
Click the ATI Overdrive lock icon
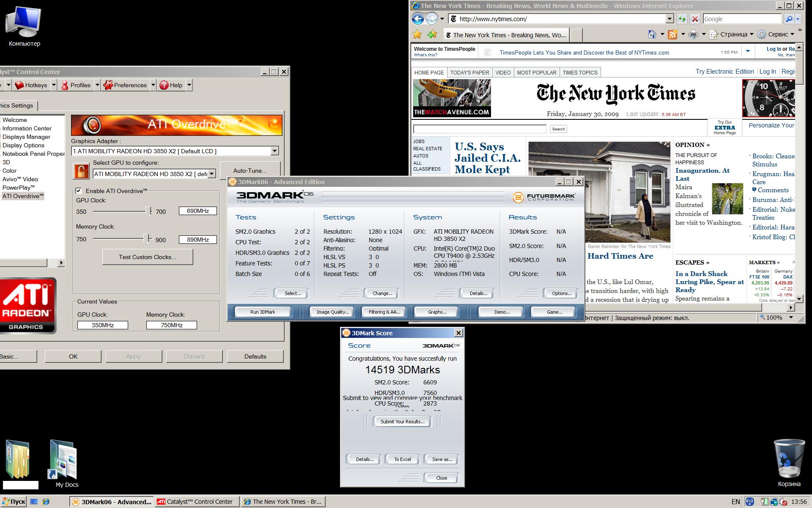(x=81, y=171)
